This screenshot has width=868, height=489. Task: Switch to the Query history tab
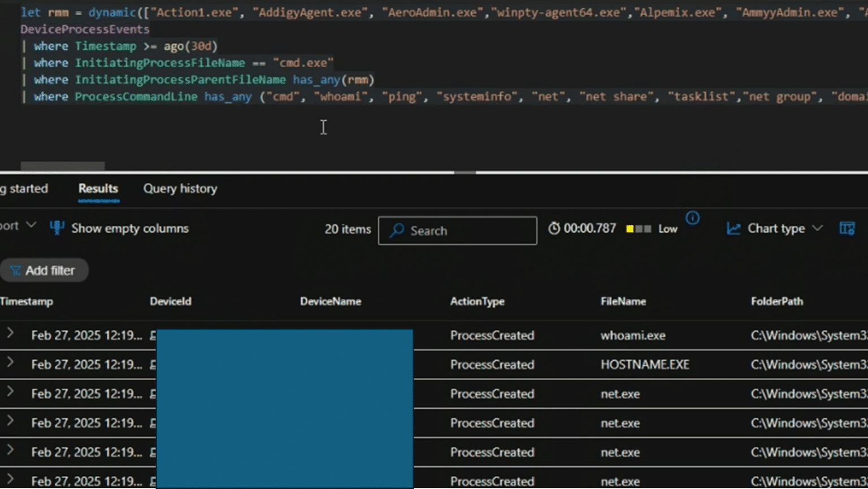[x=180, y=189]
